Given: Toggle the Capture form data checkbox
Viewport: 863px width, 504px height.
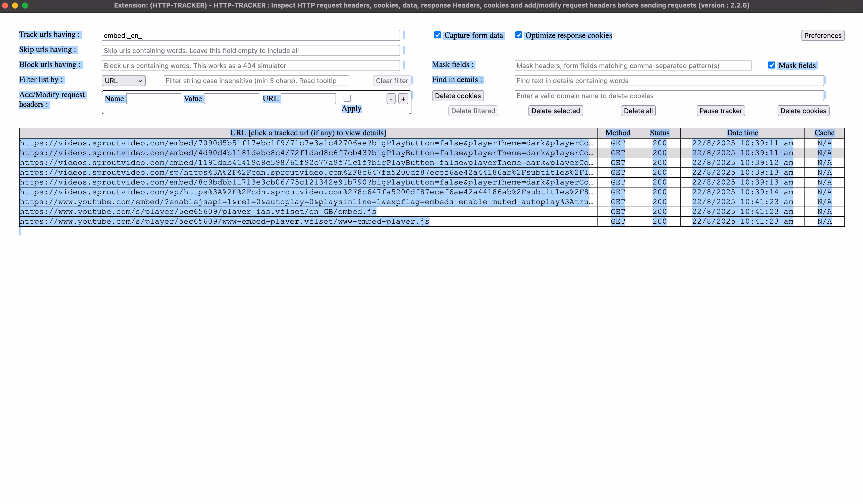Looking at the screenshot, I should 437,35.
